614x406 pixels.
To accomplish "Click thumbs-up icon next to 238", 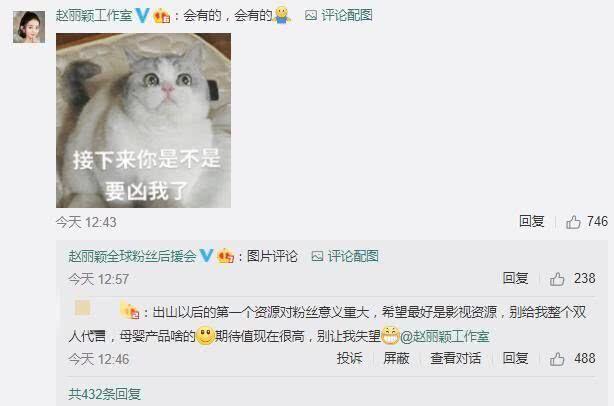I will (557, 279).
